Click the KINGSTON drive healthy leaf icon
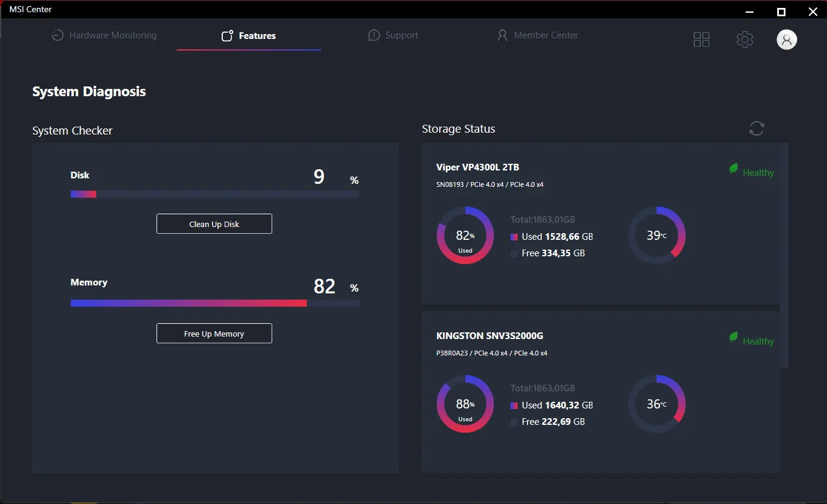Screen dimensions: 827x504 pyautogui.click(x=734, y=337)
